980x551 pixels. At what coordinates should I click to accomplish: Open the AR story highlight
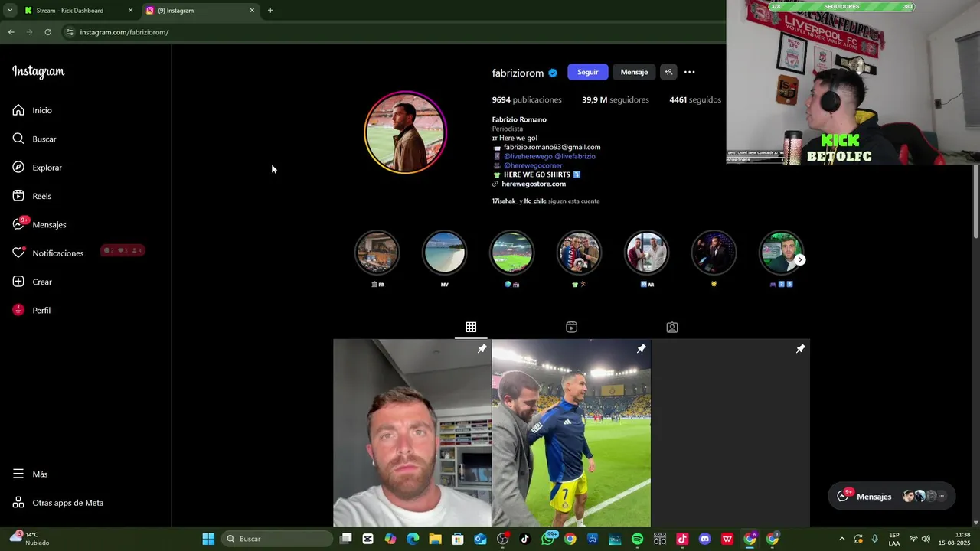[647, 253]
